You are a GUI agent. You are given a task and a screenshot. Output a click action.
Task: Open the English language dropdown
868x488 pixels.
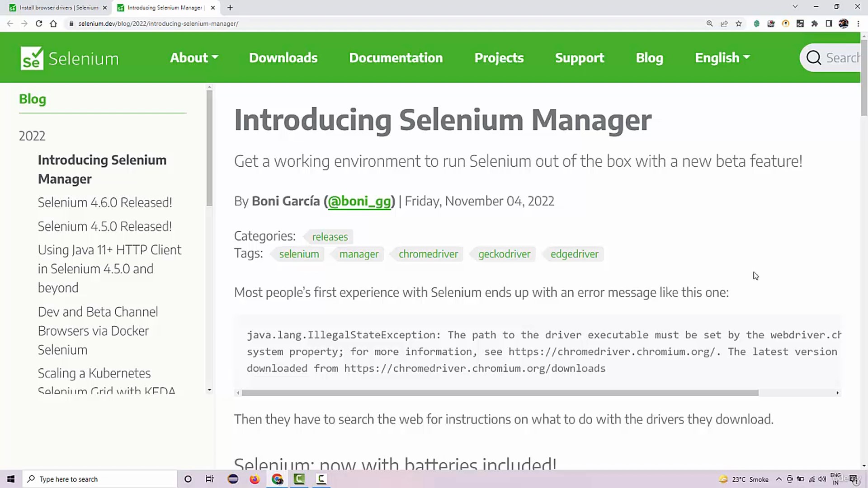click(x=722, y=58)
